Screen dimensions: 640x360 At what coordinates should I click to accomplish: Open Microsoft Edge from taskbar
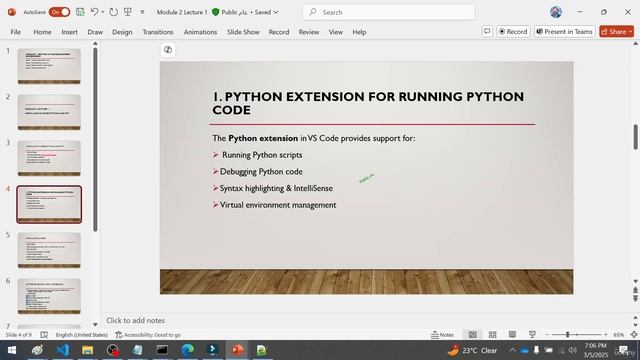[187, 350]
